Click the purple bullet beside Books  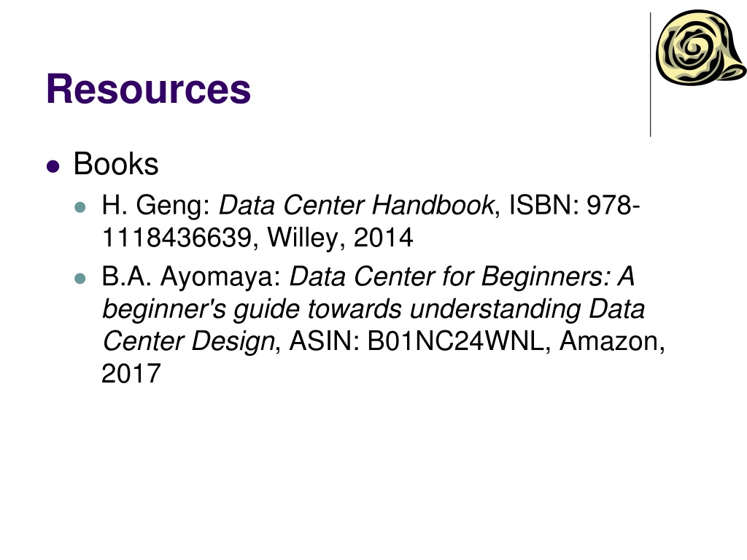tap(52, 166)
